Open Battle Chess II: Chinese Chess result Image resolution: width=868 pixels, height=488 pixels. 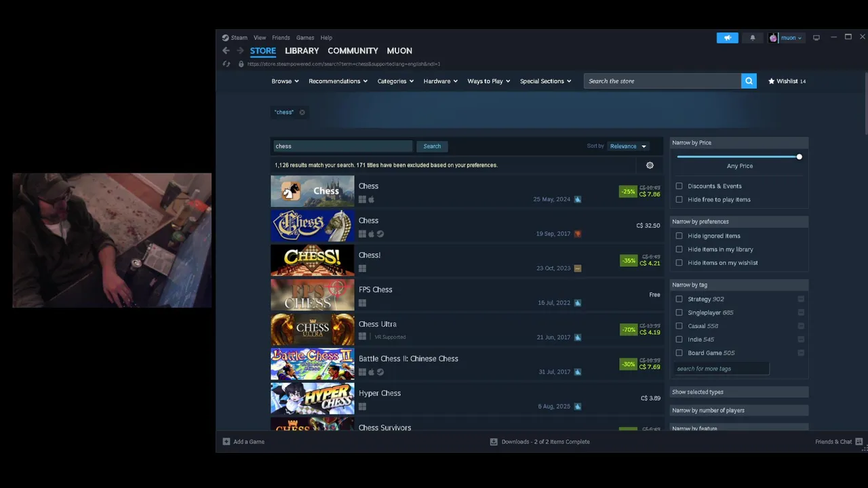[466, 365]
